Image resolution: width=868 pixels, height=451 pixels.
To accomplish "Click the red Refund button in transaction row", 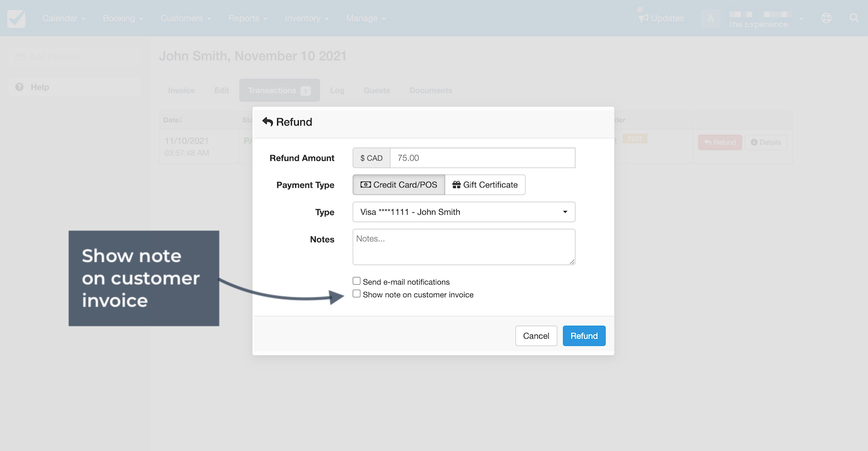I will (720, 142).
